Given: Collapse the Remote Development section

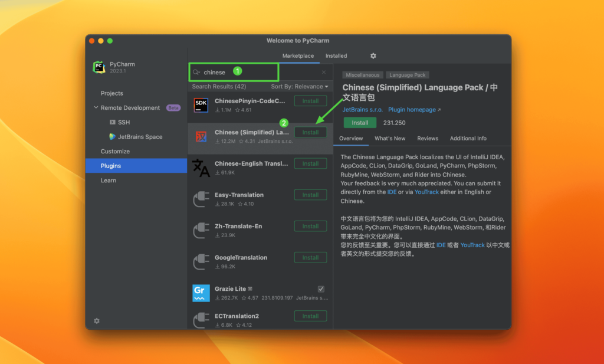Looking at the screenshot, I should (x=96, y=107).
